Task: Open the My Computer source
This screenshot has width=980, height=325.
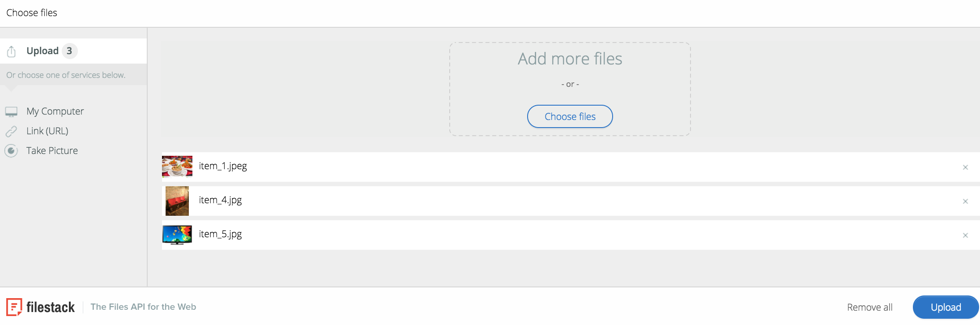Action: (55, 111)
